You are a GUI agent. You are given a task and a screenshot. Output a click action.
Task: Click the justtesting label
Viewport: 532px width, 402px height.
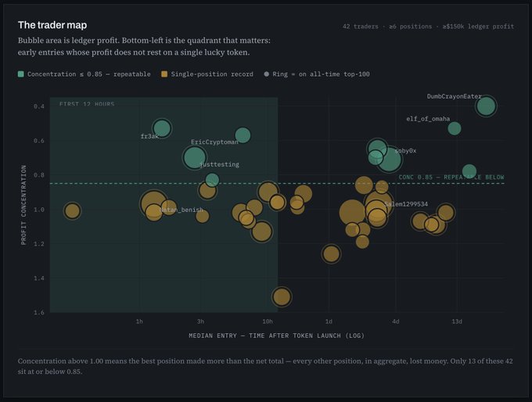[219, 164]
